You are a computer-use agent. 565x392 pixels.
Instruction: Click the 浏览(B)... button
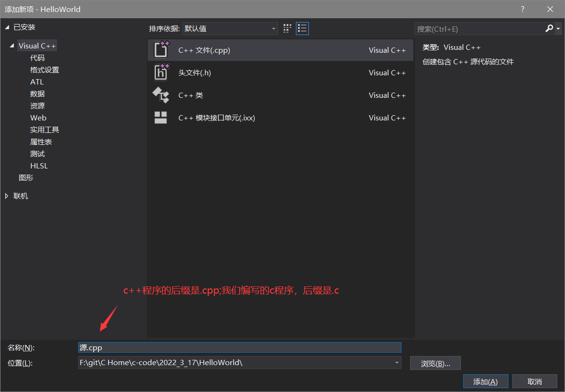(x=436, y=364)
